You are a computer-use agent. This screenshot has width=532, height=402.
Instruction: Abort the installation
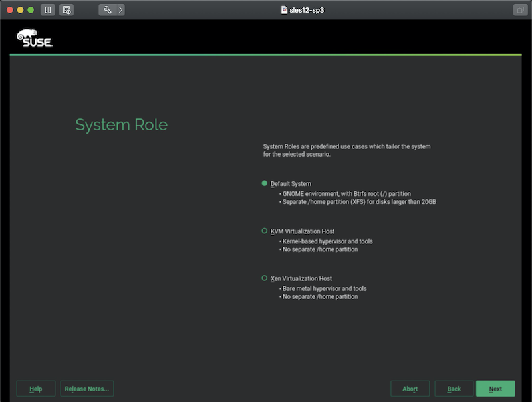click(410, 389)
